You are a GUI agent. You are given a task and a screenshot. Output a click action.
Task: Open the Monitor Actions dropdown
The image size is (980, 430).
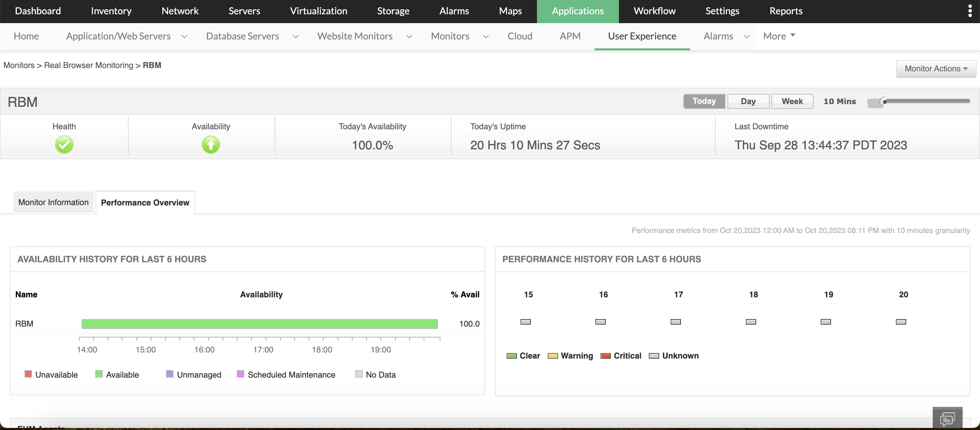coord(935,68)
